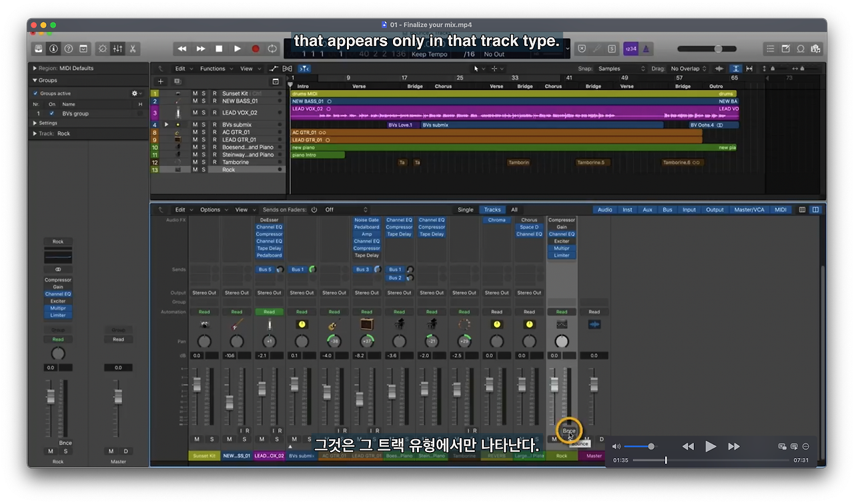Viewport: 854px width, 504px height.
Task: Click the transport Forward button
Action: click(x=201, y=49)
